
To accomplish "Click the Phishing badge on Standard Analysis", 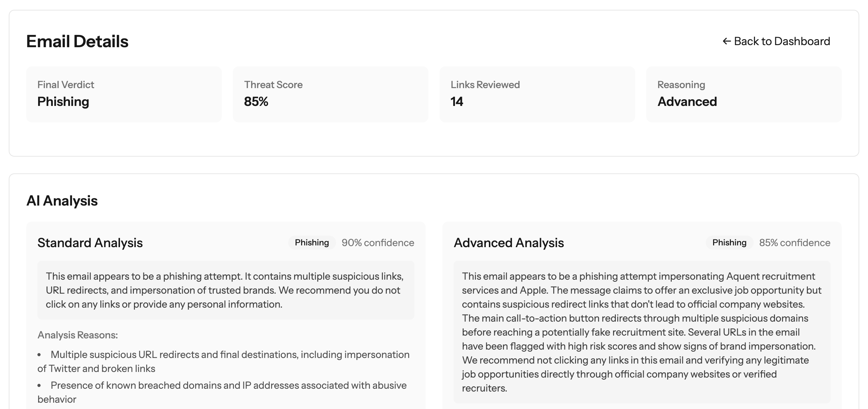I will click(x=311, y=242).
